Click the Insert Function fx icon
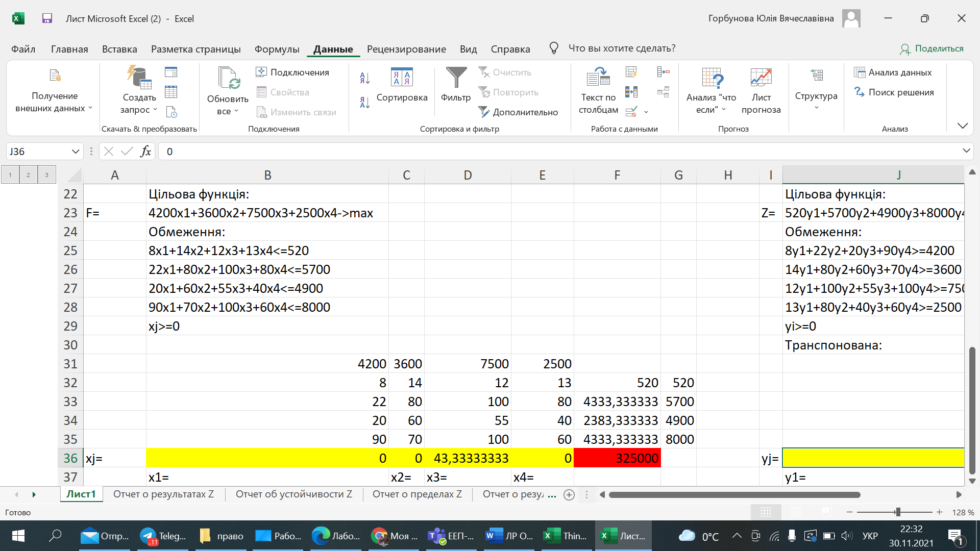980x551 pixels. tap(145, 151)
